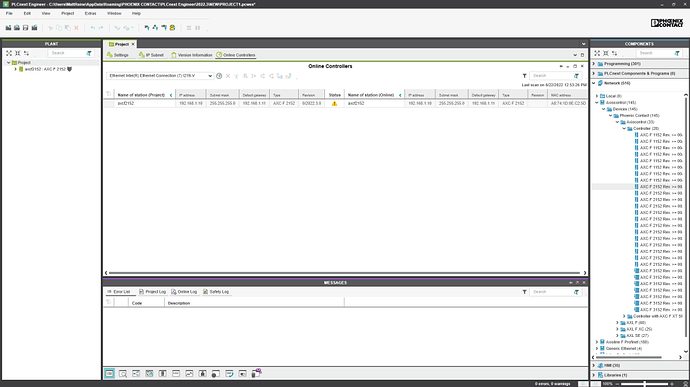Open the View menu
The width and height of the screenshot is (690, 387).
point(46,14)
